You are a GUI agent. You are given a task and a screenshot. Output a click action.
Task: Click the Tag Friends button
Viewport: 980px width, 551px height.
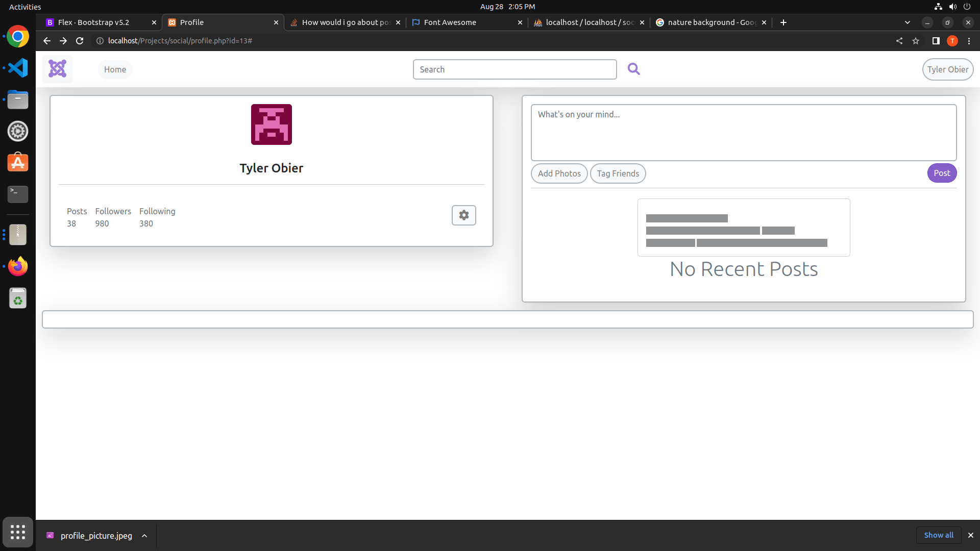coord(618,173)
